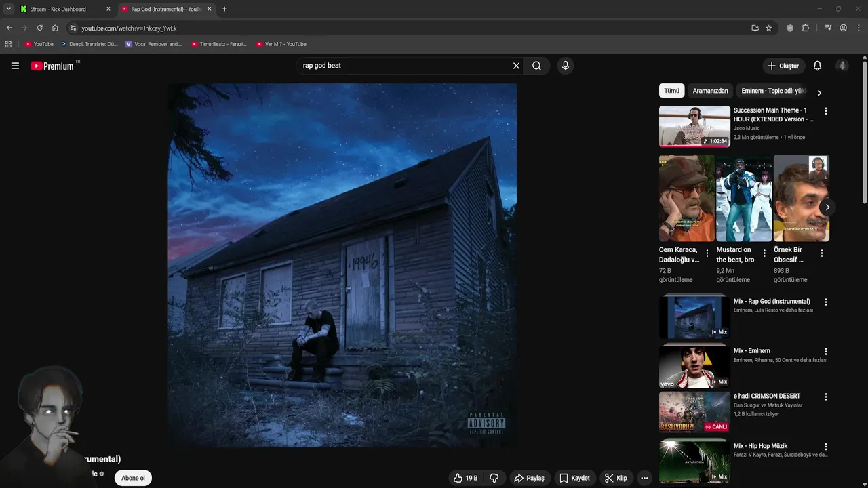Open the Mustard on the beat thumbnail

(x=744, y=198)
